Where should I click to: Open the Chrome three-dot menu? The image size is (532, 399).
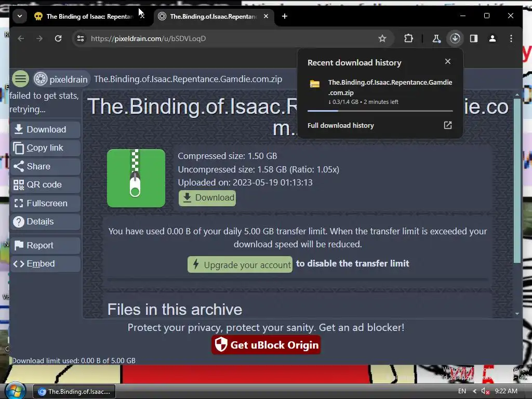(511, 38)
